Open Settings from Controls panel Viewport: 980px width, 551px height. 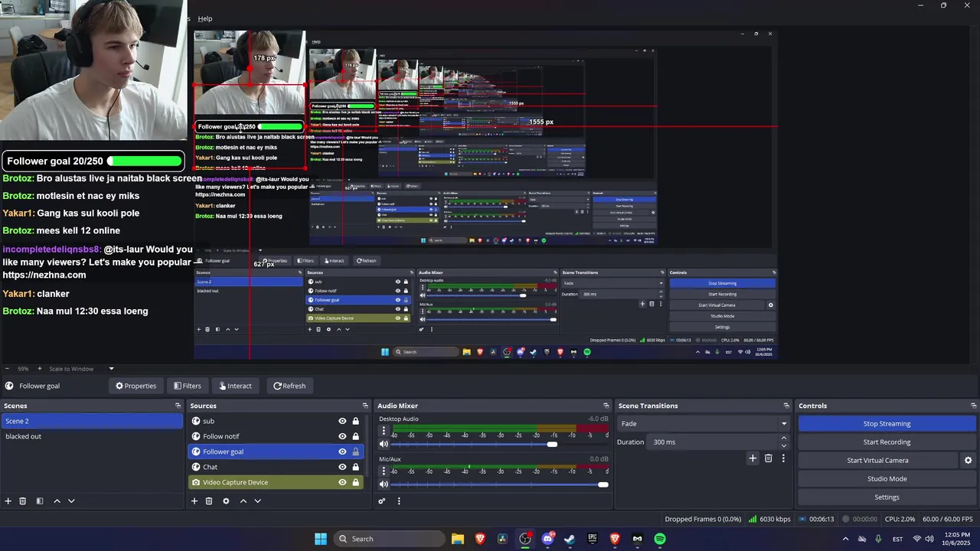click(887, 497)
